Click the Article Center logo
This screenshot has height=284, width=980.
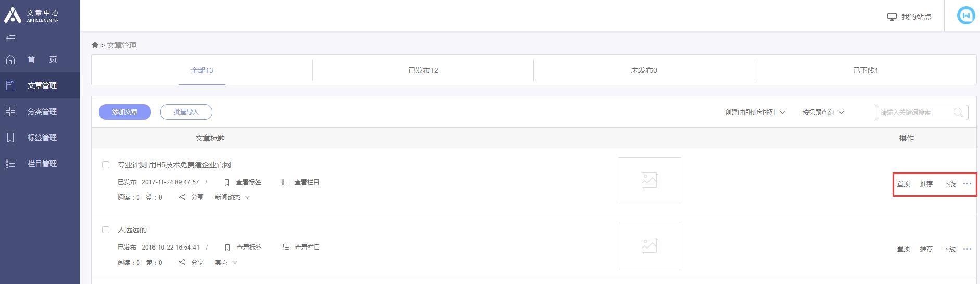(31, 16)
